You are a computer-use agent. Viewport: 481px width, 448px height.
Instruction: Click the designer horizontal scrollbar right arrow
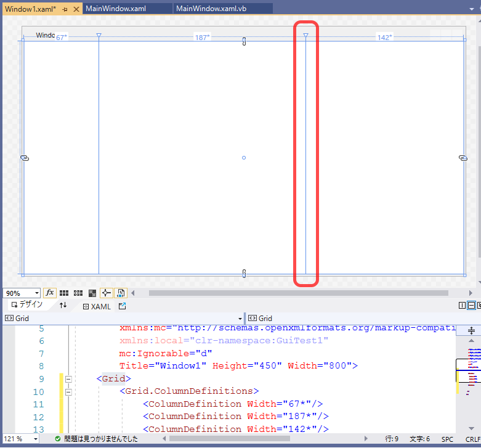471,293
